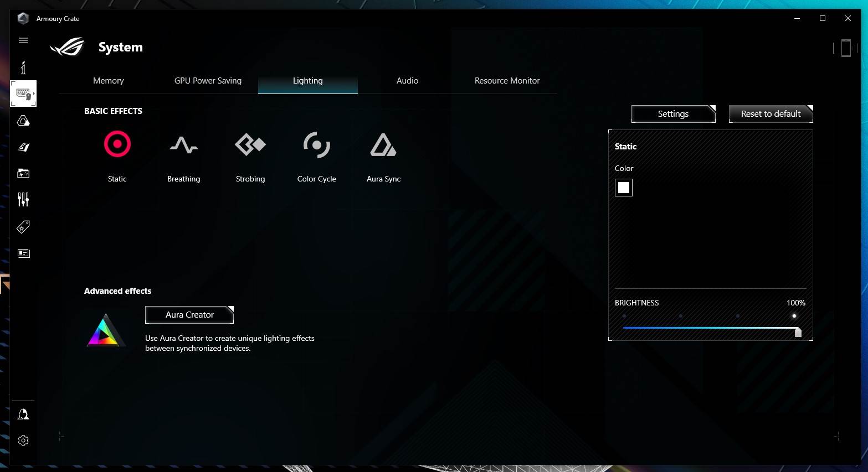Open the Game Library sidebar icon
Viewport: 868px width, 472px height.
[x=23, y=173]
